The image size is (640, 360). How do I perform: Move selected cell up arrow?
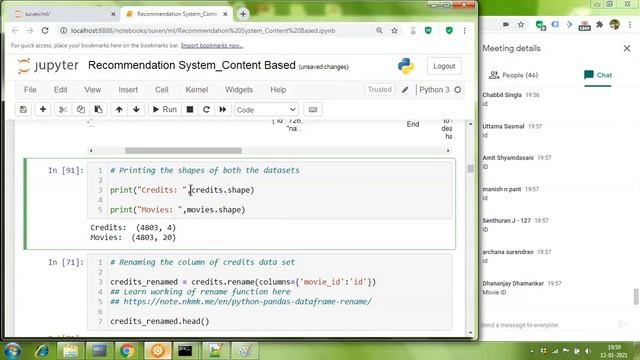(x=119, y=109)
